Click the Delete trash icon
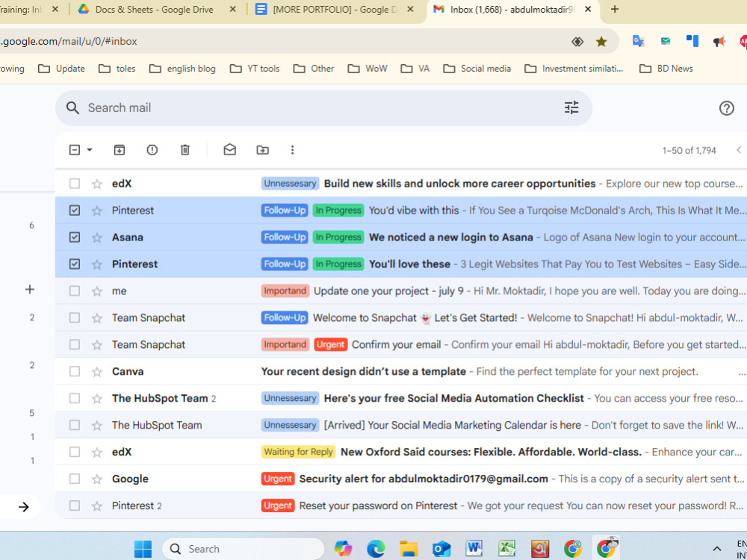 [x=185, y=150]
